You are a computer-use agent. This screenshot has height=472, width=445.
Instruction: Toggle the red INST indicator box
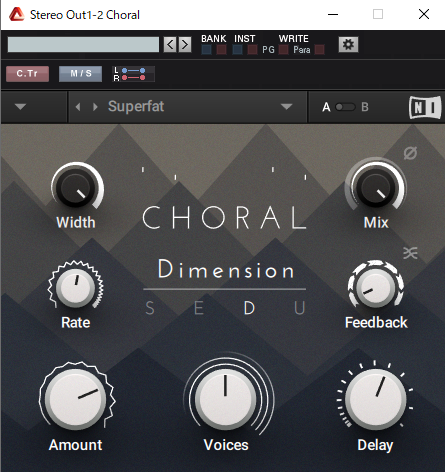252,50
